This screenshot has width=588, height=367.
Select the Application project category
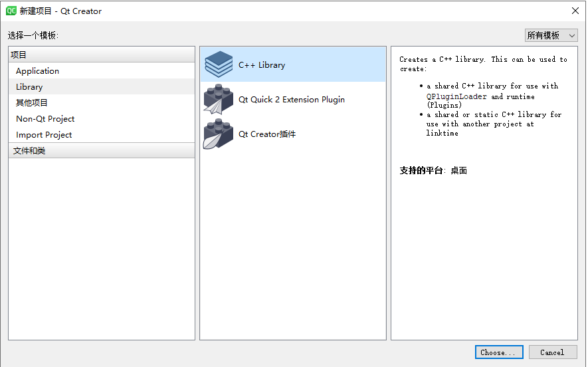(x=101, y=70)
